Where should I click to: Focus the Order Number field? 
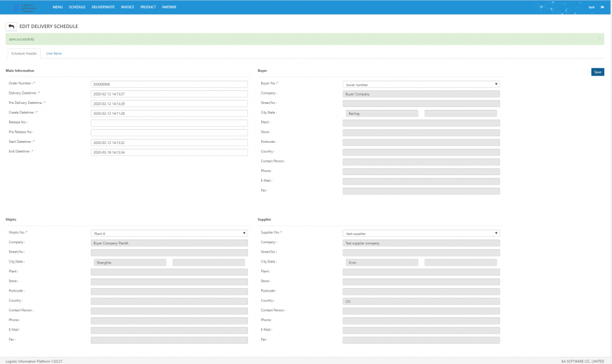point(169,84)
